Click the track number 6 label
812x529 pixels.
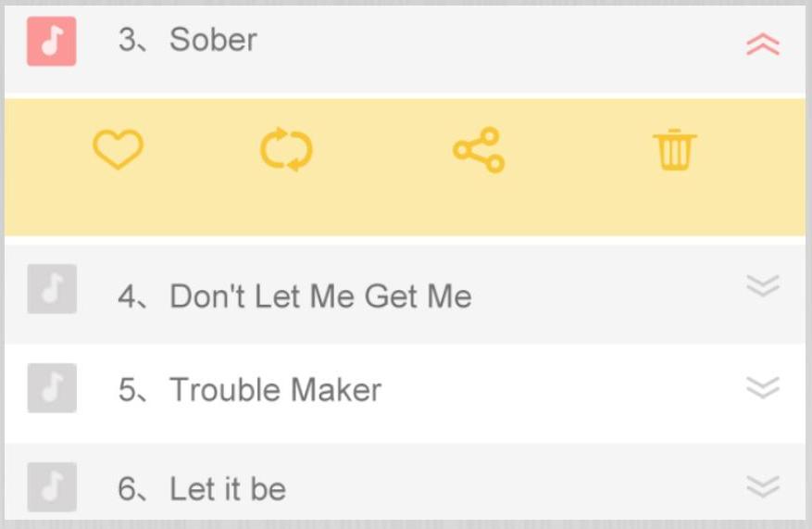(128, 489)
